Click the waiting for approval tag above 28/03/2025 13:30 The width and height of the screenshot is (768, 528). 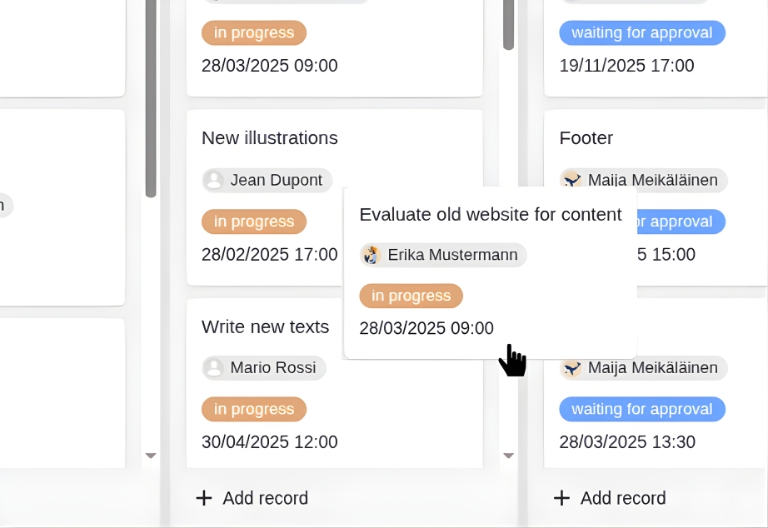click(642, 409)
